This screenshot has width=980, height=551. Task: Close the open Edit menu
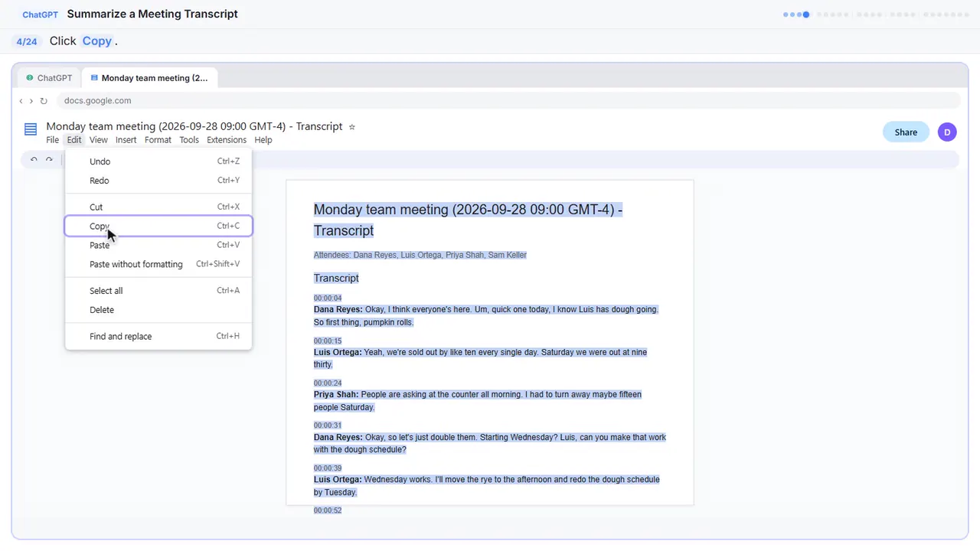coord(73,140)
